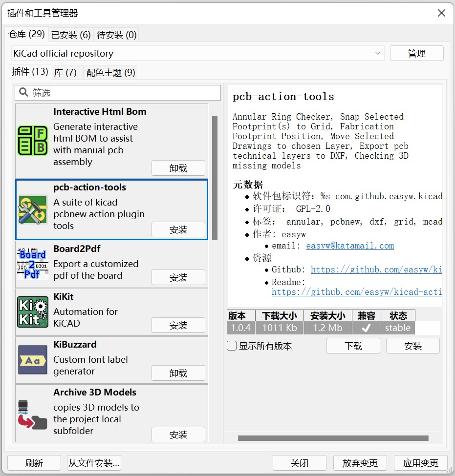Click 安装 button beside 下载
Viewport: 455px width, 476px height.
[413, 346]
